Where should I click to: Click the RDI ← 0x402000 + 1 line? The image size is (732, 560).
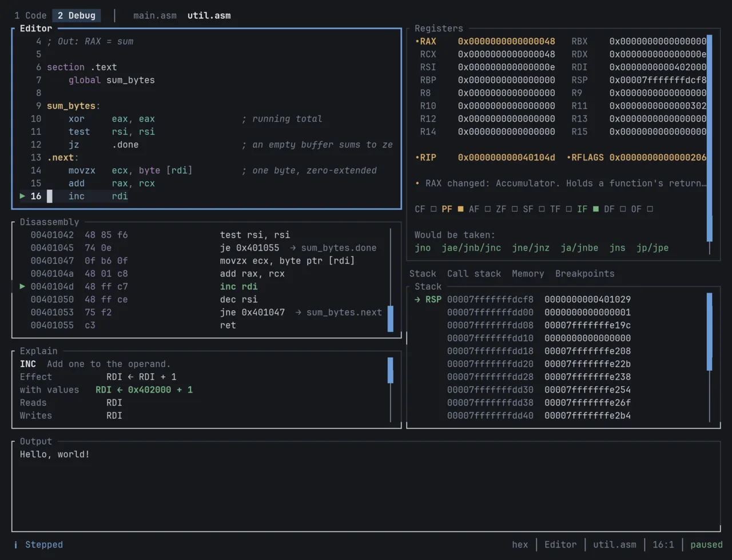tap(144, 390)
